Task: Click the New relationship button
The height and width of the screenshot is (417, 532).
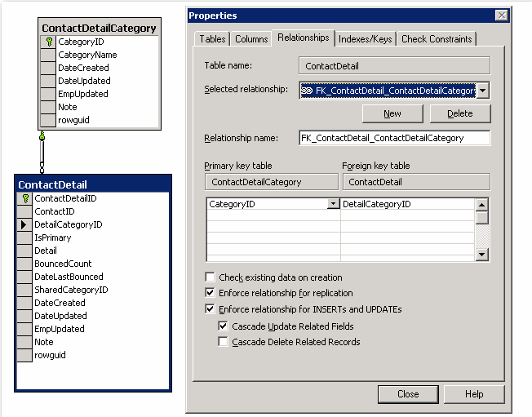Action: point(392,113)
